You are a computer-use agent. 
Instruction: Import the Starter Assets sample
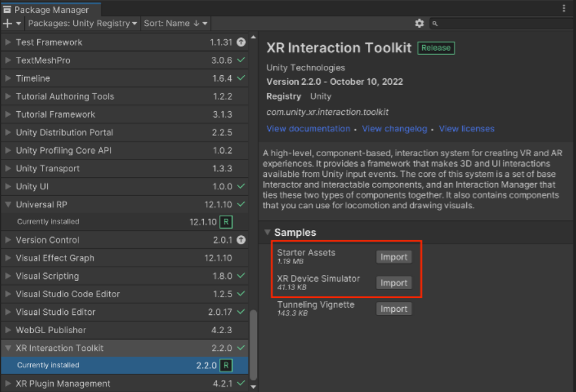[394, 257]
